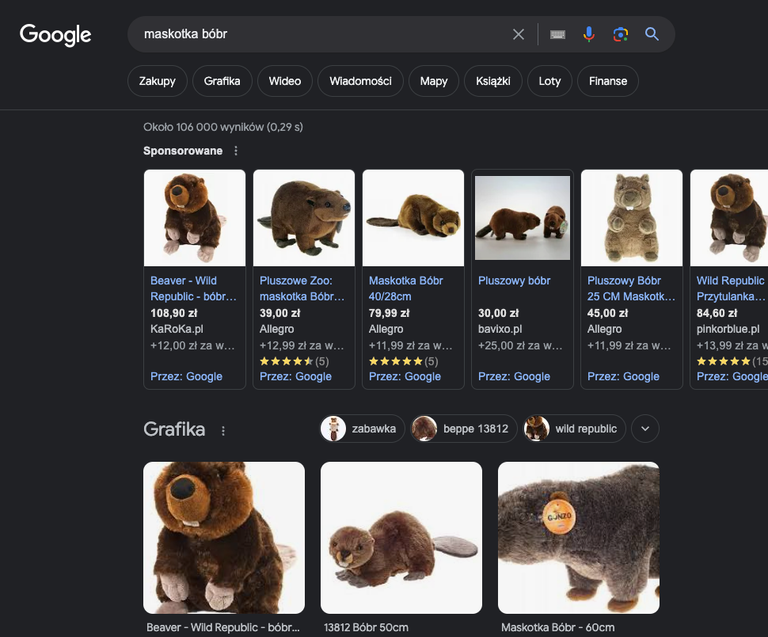Click the 45,00 zł grey beaver image
The height and width of the screenshot is (637, 768).
(x=632, y=218)
